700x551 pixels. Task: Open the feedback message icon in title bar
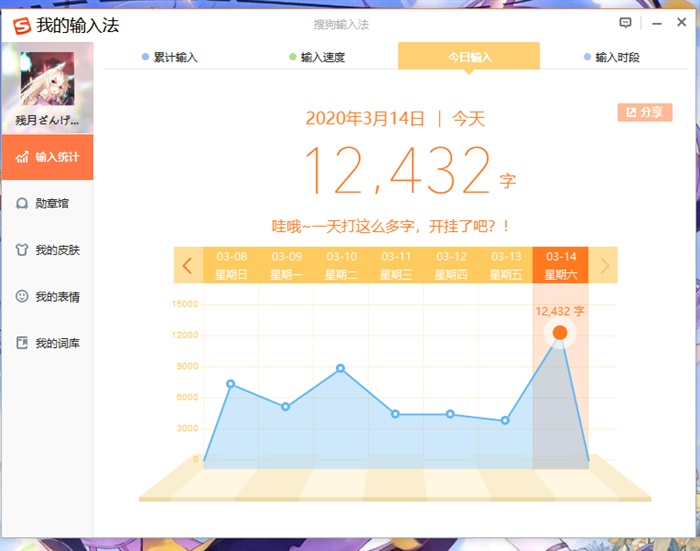pos(626,23)
